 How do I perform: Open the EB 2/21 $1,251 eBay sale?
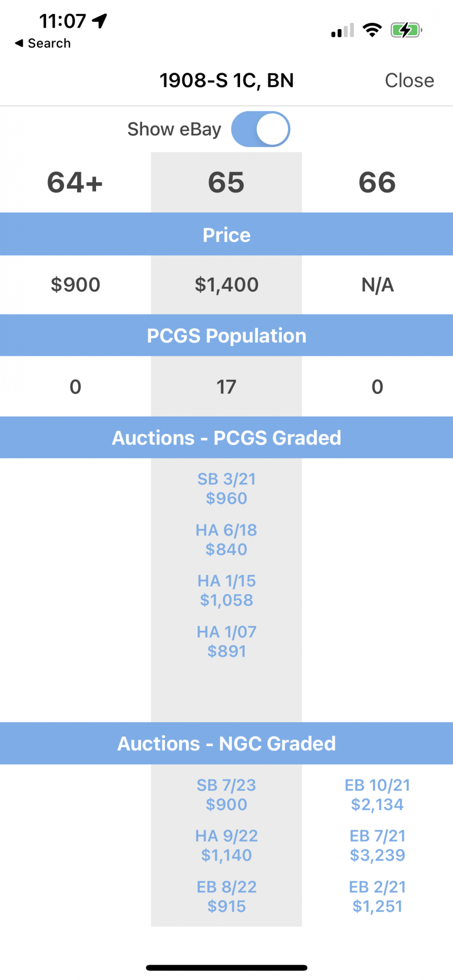[x=377, y=896]
